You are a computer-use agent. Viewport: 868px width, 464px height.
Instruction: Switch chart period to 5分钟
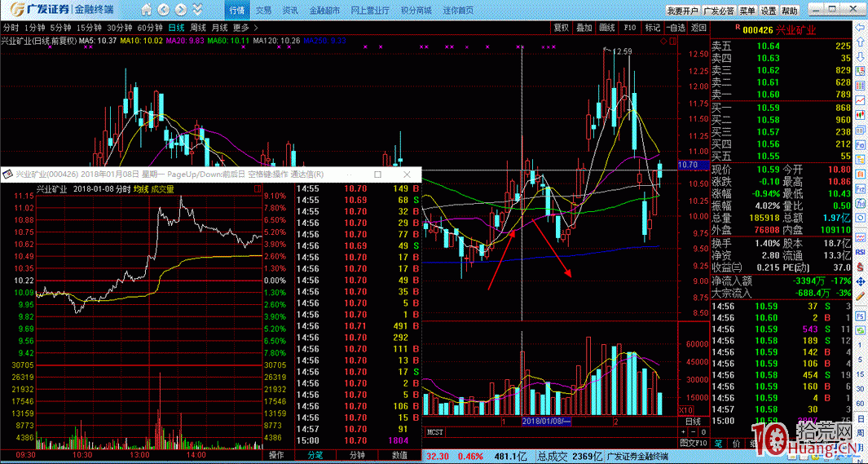pos(59,28)
